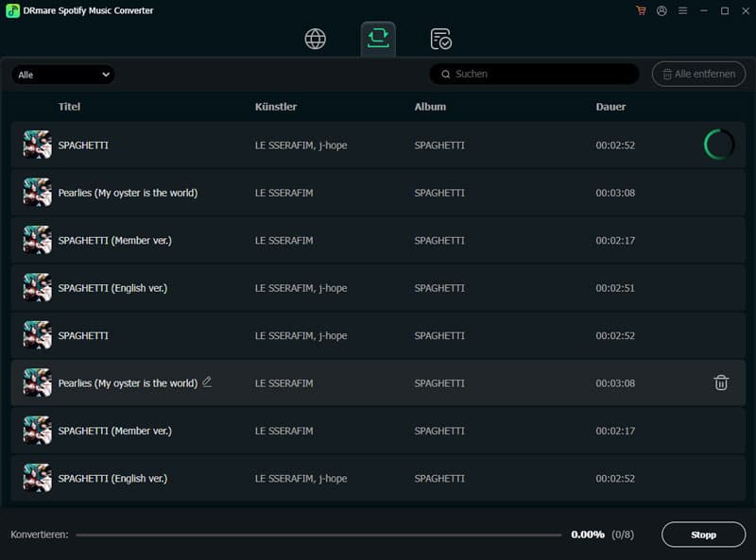The height and width of the screenshot is (560, 756).
Task: Click the shopping cart purchase icon
Action: coord(641,10)
